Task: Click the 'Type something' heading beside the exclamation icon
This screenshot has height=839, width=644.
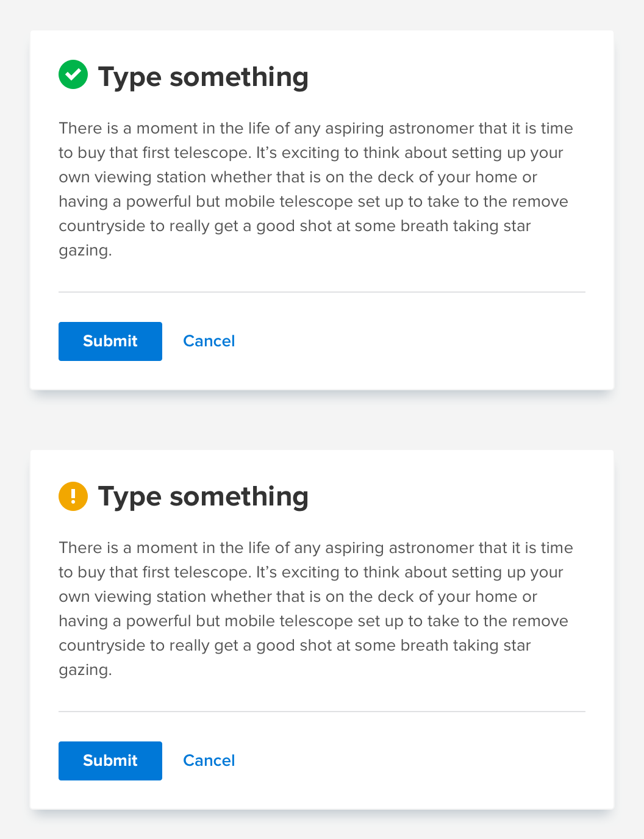Action: [203, 496]
